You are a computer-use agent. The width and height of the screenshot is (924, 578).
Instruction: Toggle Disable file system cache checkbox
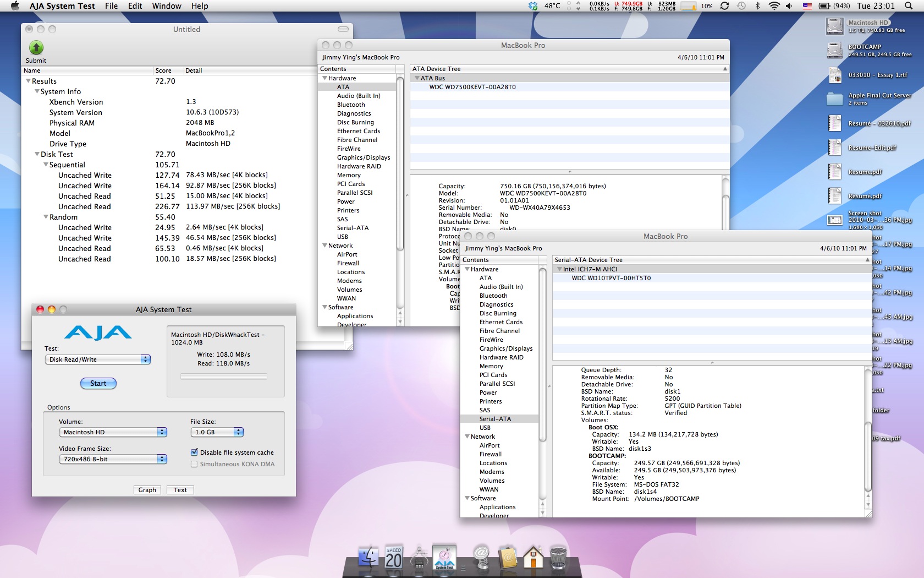tap(194, 452)
